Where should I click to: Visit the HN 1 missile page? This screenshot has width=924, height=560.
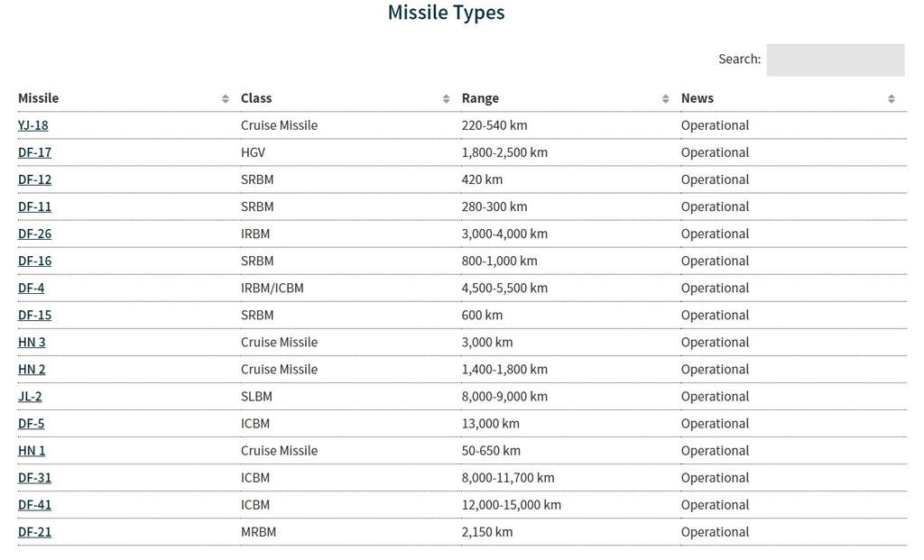point(32,450)
